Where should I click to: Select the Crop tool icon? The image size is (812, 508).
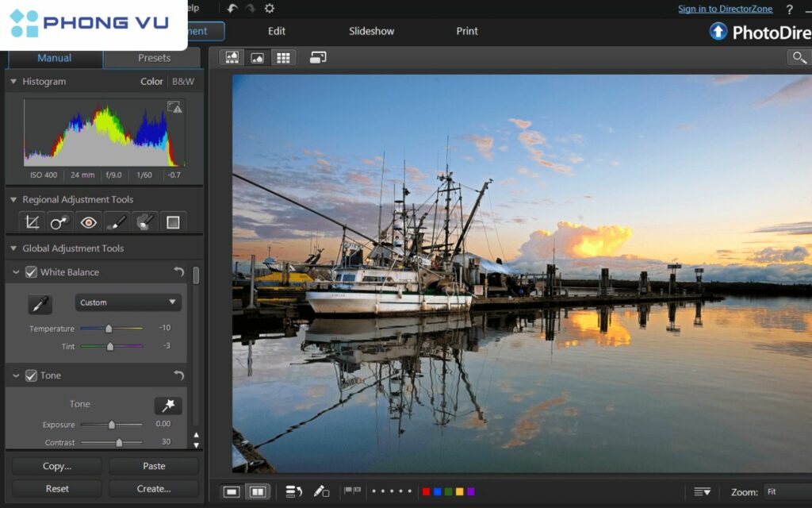point(33,222)
